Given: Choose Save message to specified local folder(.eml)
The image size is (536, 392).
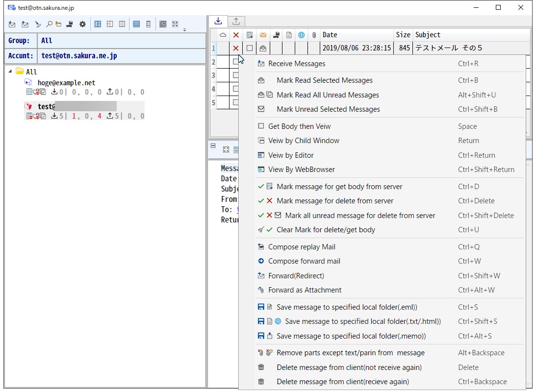Looking at the screenshot, I should click(390, 307).
